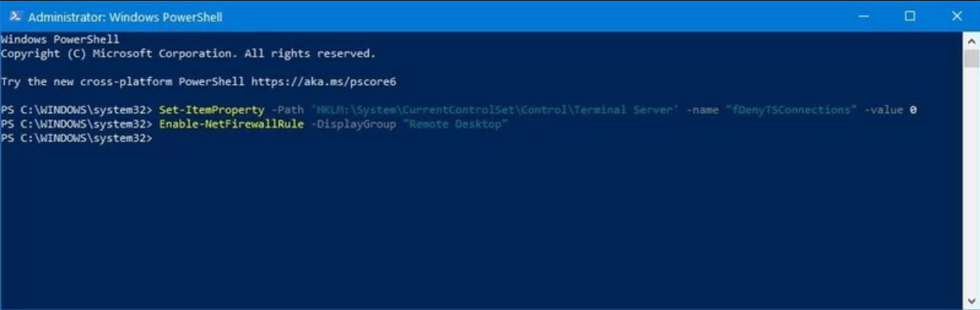Click the Set-ItemProperty command text
Viewport: 980px width, 310px height.
211,110
